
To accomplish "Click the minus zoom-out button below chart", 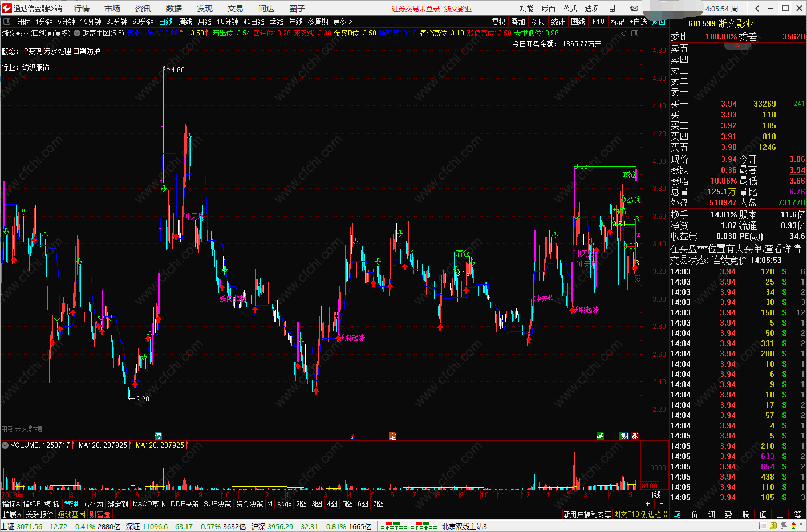I will point(662,504).
